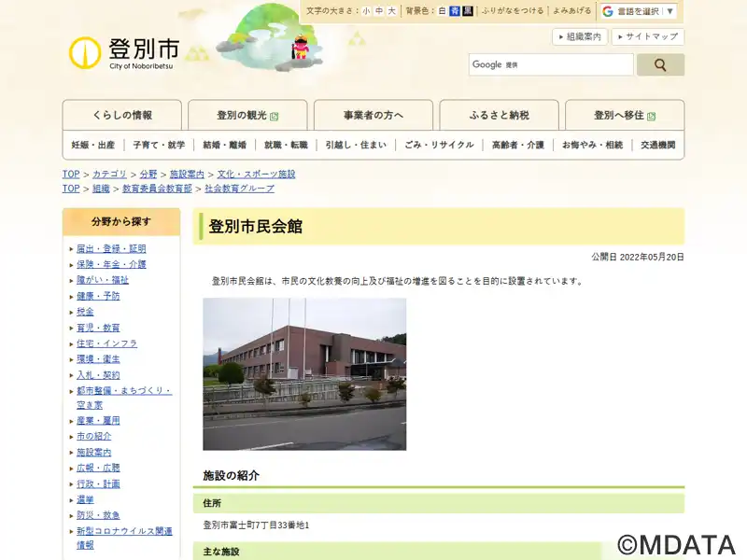Screen dimensions: 747x560
Task: Open external link icon on 登別へ移住
Action: pos(651,117)
